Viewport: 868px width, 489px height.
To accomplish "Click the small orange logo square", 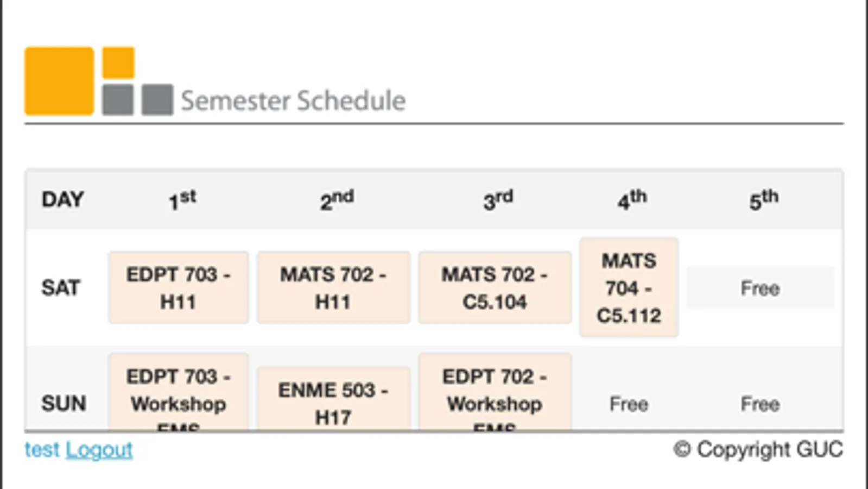I will pyautogui.click(x=118, y=62).
